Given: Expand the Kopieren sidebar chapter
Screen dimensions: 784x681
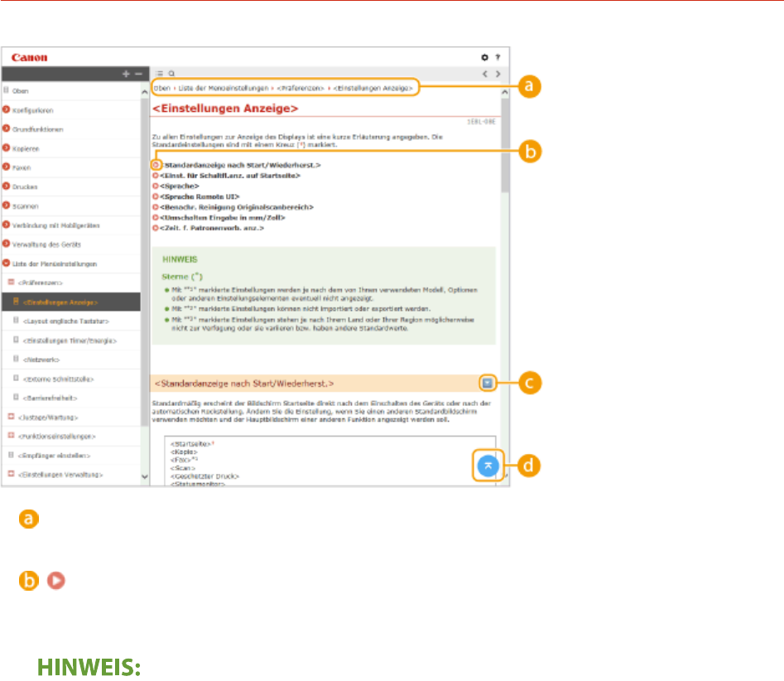Looking at the screenshot, I should click(x=7, y=148).
